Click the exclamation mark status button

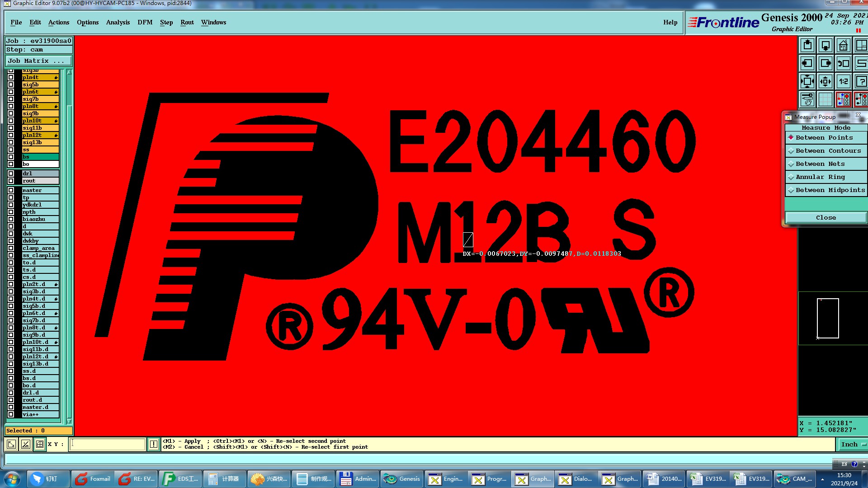pos(154,444)
